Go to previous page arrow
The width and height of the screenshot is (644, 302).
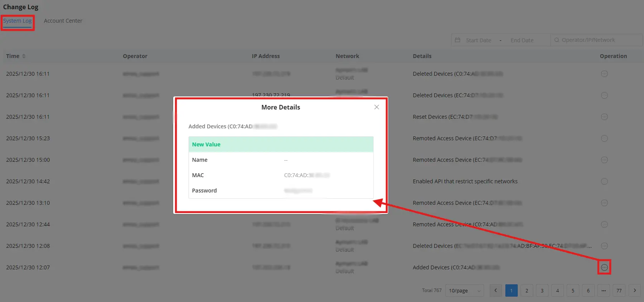point(496,290)
